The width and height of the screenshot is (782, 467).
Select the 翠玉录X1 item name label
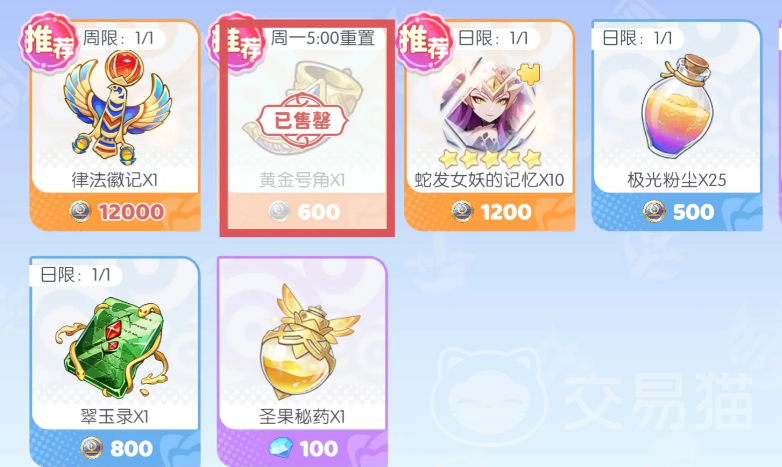(115, 416)
